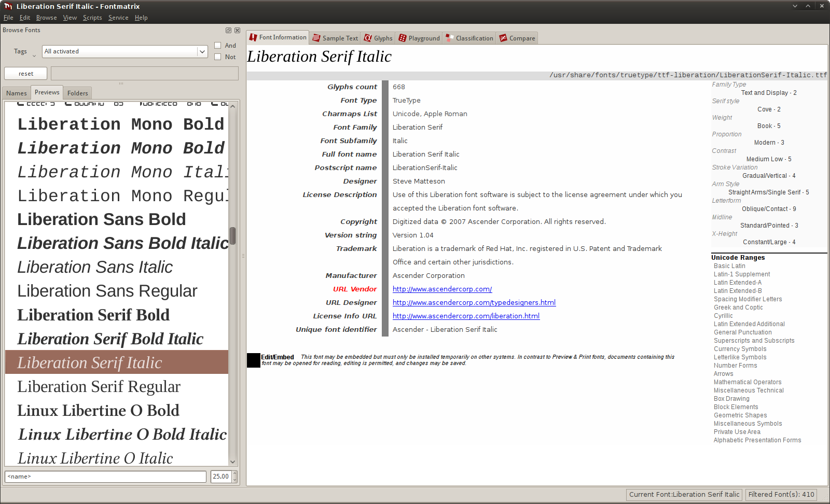Open the Help menu
This screenshot has width=830, height=504.
point(141,18)
